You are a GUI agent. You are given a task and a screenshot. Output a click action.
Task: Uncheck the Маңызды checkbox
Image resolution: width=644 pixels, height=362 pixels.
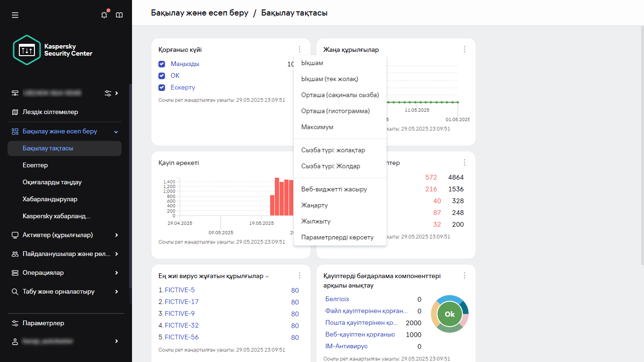click(x=162, y=64)
